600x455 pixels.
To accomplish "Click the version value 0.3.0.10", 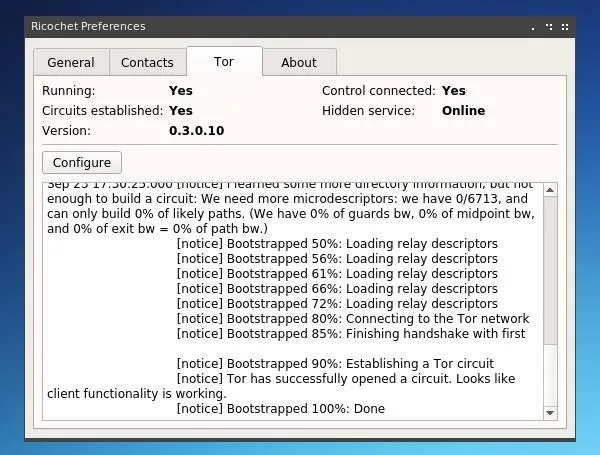I will coord(197,131).
